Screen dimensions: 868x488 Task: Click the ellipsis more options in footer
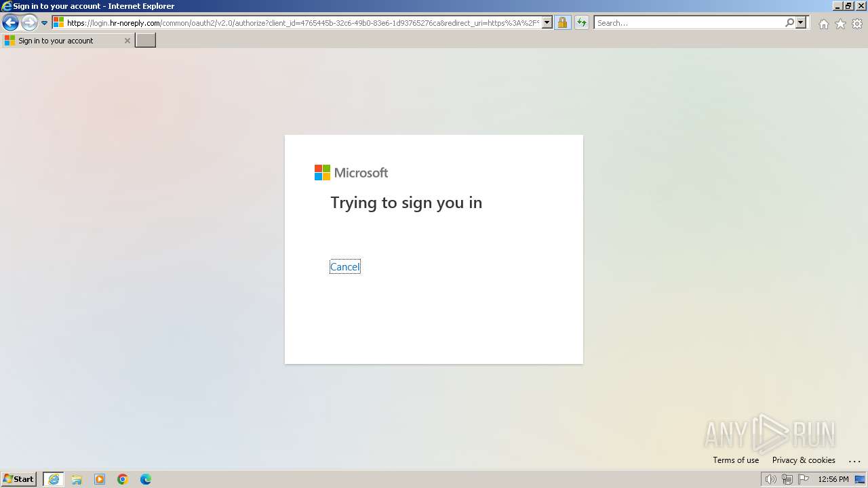pos(854,461)
